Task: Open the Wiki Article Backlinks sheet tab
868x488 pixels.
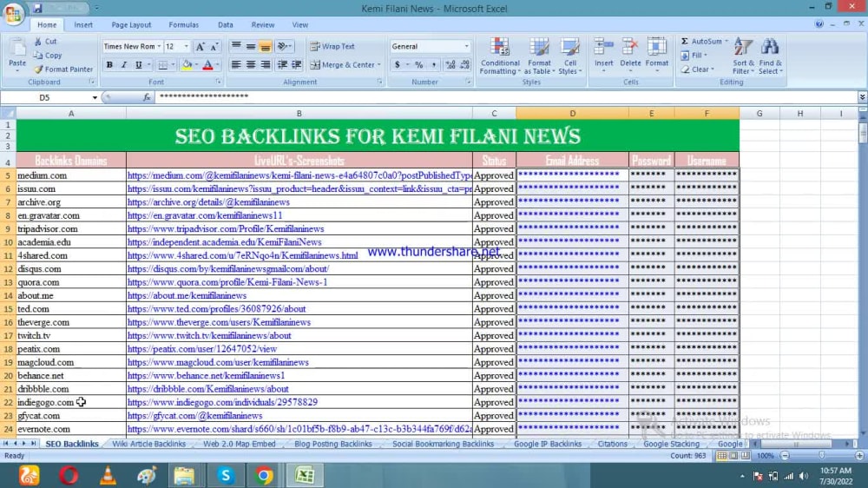Action: click(x=149, y=444)
